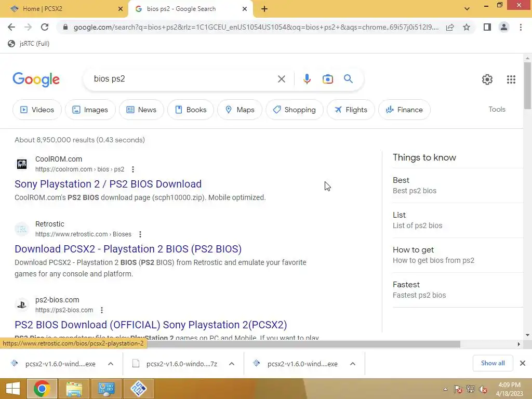Open the Google apps grid
The width and height of the screenshot is (532, 399).
(x=511, y=79)
